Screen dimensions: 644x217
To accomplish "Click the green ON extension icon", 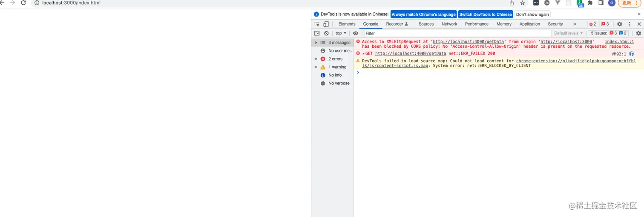I will pos(580,3).
